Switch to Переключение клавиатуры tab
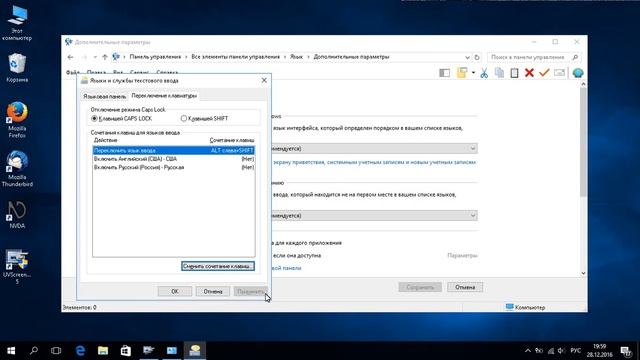The height and width of the screenshot is (360, 640). point(164,96)
